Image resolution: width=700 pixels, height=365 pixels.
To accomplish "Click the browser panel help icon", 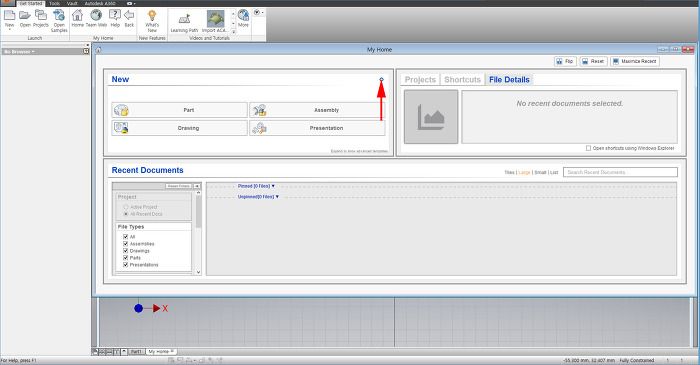I will [86, 52].
